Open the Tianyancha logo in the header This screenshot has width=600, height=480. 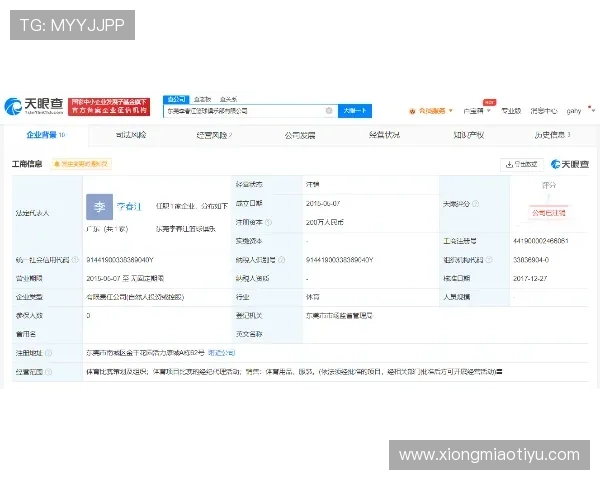(34, 106)
